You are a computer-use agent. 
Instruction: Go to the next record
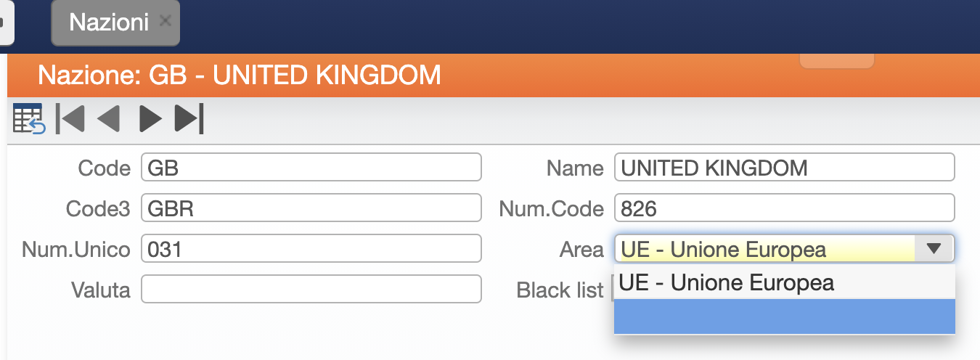point(150,119)
